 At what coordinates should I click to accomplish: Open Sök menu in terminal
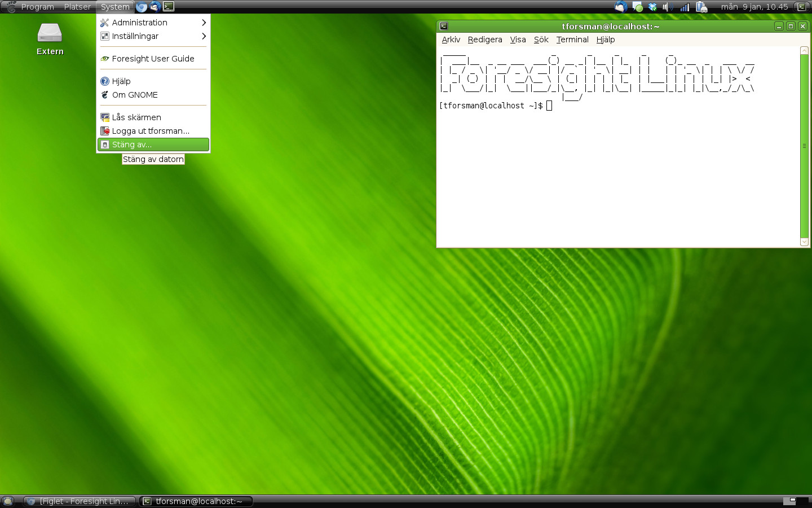(x=541, y=40)
